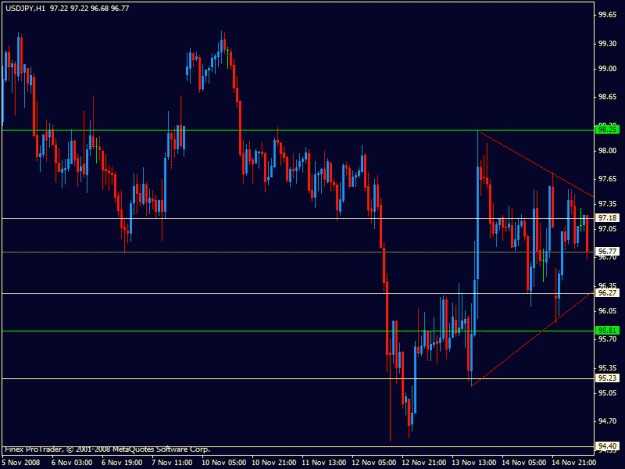The image size is (625, 469).
Task: Click the 99.30 price axis label
Action: point(607,43)
